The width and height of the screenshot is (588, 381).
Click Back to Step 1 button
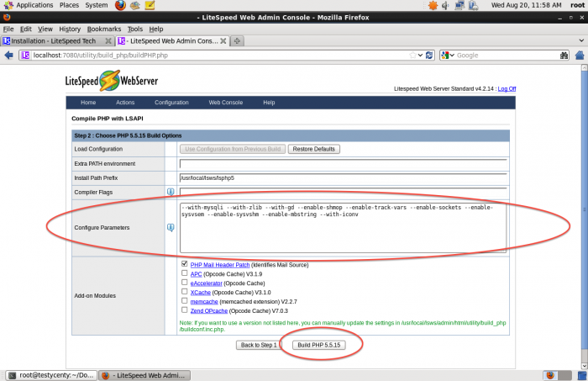tap(259, 345)
